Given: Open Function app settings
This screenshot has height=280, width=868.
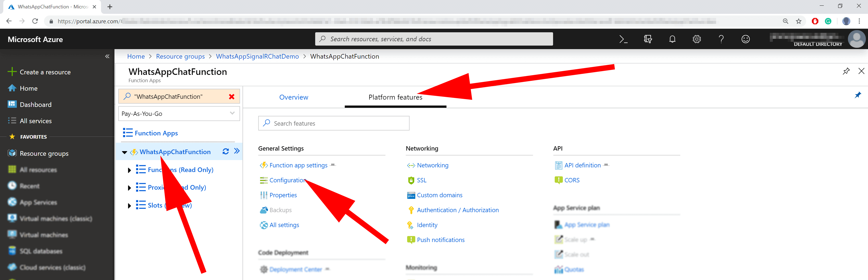Looking at the screenshot, I should coord(298,165).
